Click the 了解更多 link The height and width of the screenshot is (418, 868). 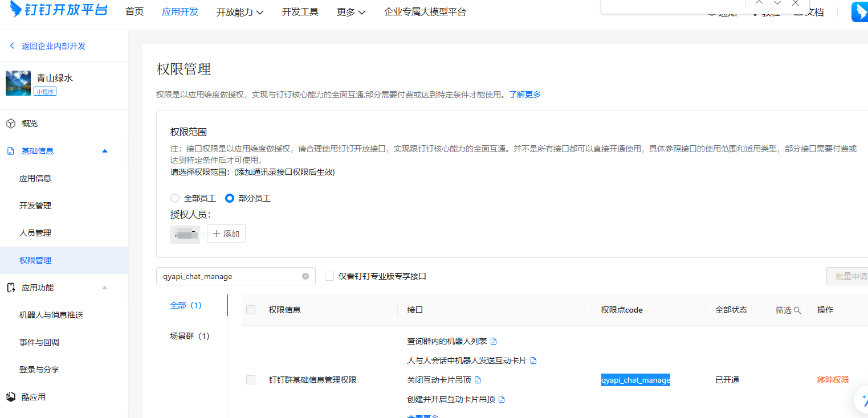pyautogui.click(x=525, y=95)
